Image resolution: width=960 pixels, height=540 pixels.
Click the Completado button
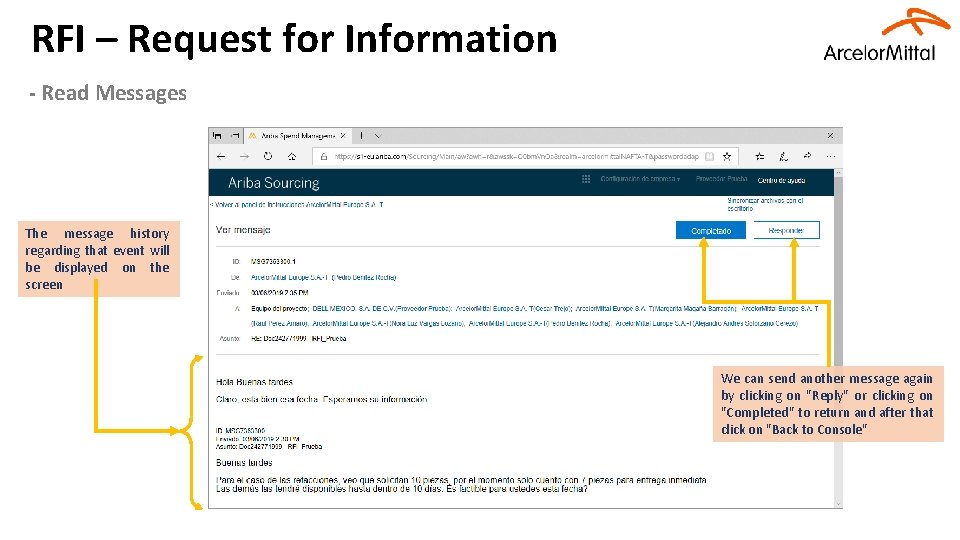[x=711, y=230]
